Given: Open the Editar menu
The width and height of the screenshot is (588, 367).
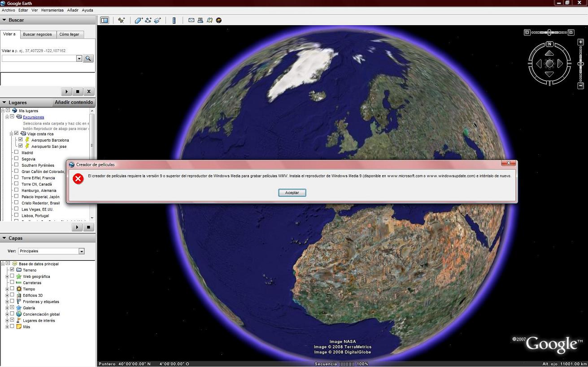Looking at the screenshot, I should coord(23,10).
